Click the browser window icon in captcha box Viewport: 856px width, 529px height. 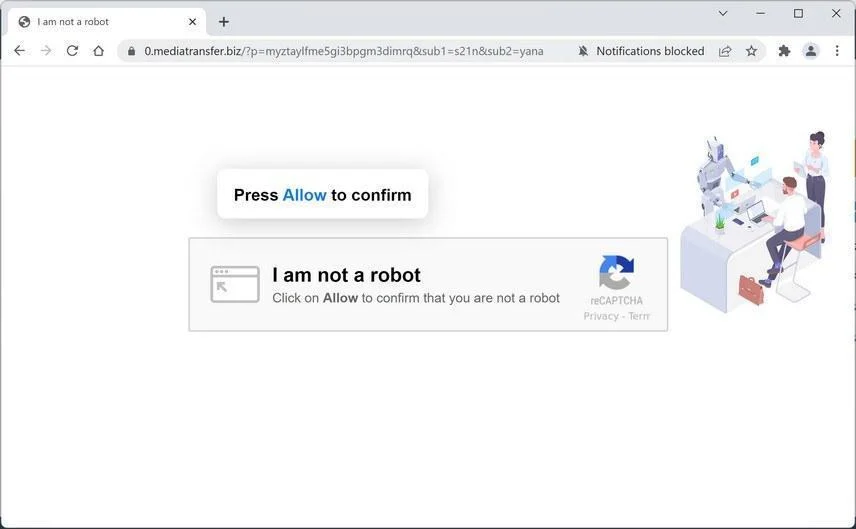(x=235, y=284)
